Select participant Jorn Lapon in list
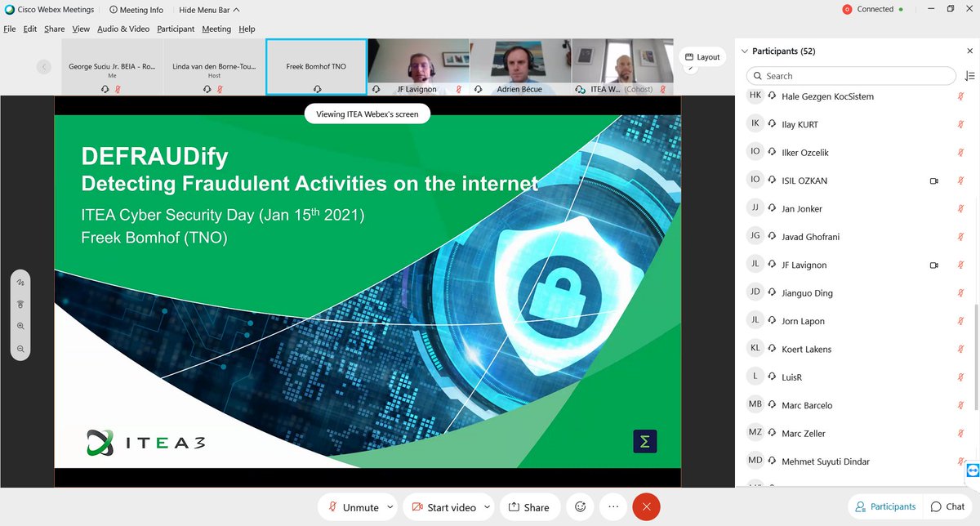This screenshot has width=980, height=526. click(x=856, y=321)
